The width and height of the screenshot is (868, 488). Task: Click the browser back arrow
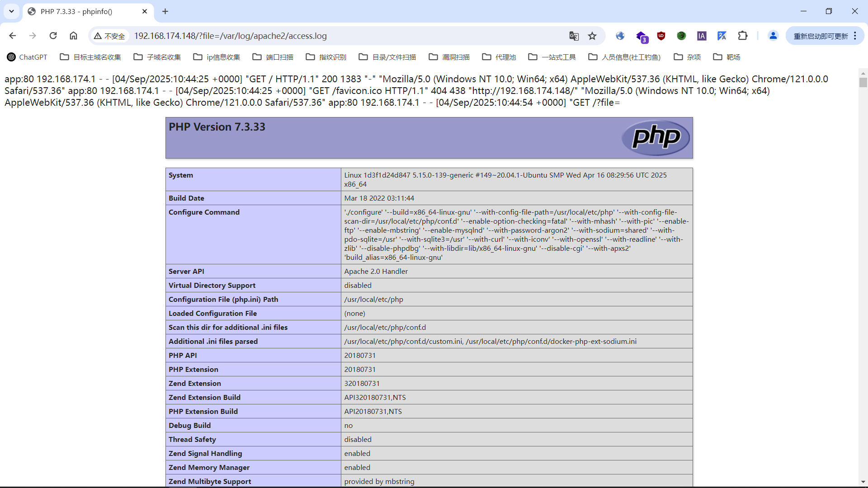[x=12, y=36]
